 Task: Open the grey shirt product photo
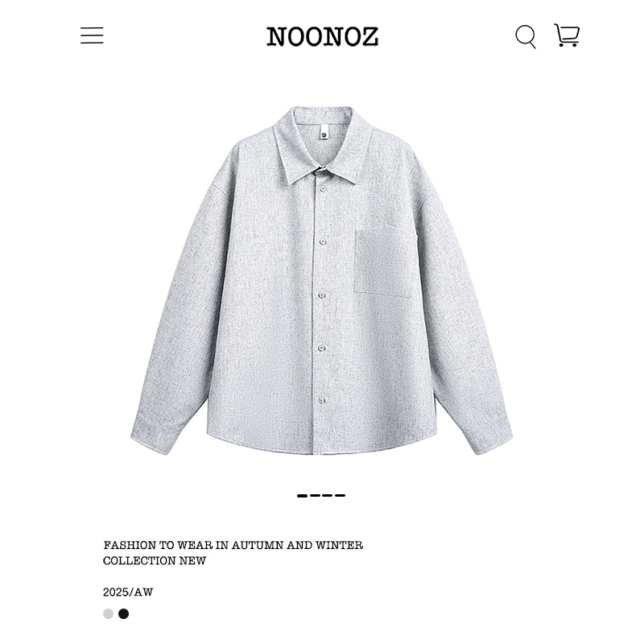coord(322,280)
